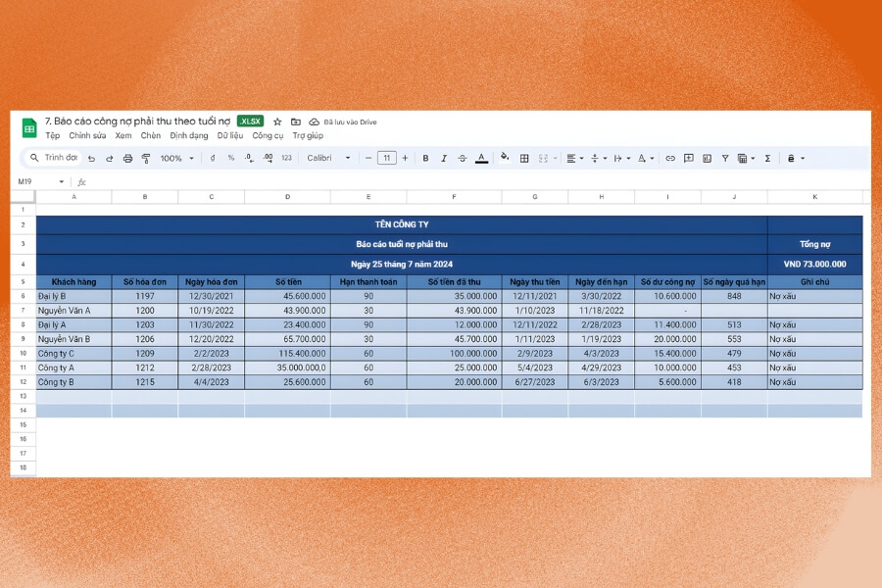Click the increase font size plus button

(405, 158)
